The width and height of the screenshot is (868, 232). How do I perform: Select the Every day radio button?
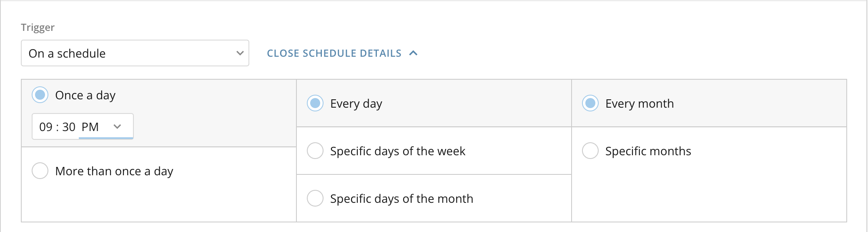315,103
